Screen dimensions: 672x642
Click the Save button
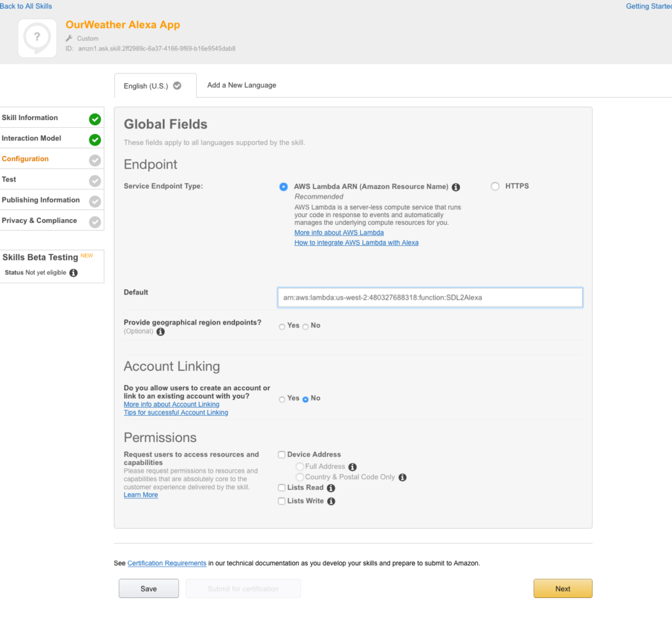point(149,588)
